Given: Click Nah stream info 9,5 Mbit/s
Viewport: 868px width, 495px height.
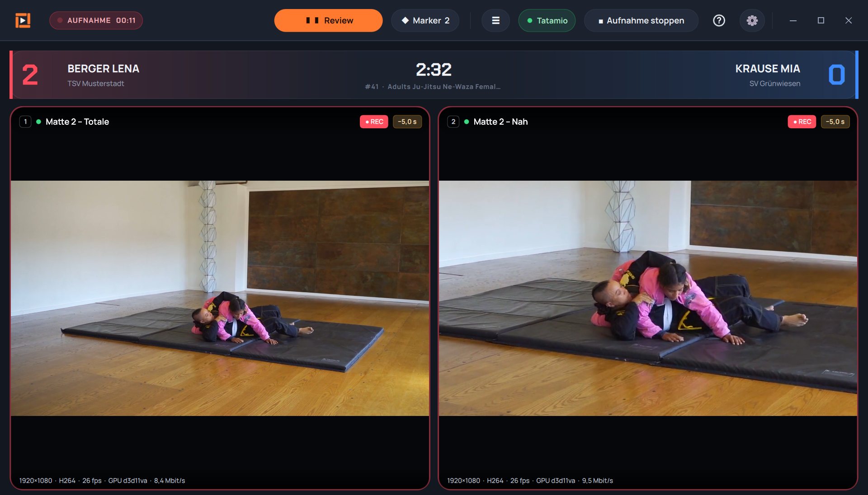Looking at the screenshot, I should pyautogui.click(x=530, y=481).
